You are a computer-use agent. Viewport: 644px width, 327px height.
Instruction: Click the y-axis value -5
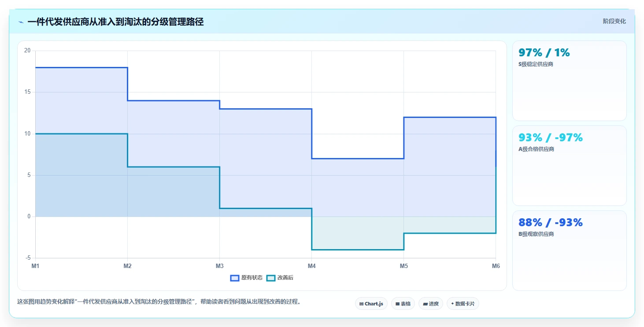pos(28,258)
